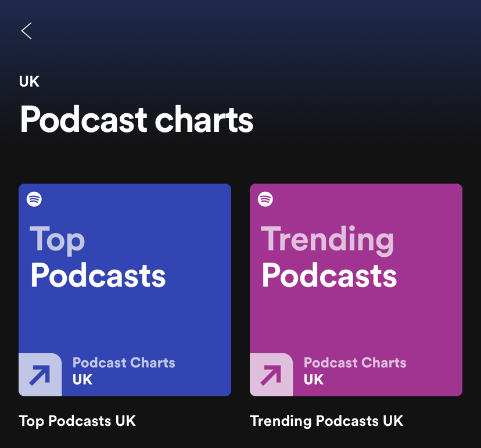Click the UK label above the heading
This screenshot has width=481, height=448.
29,81
